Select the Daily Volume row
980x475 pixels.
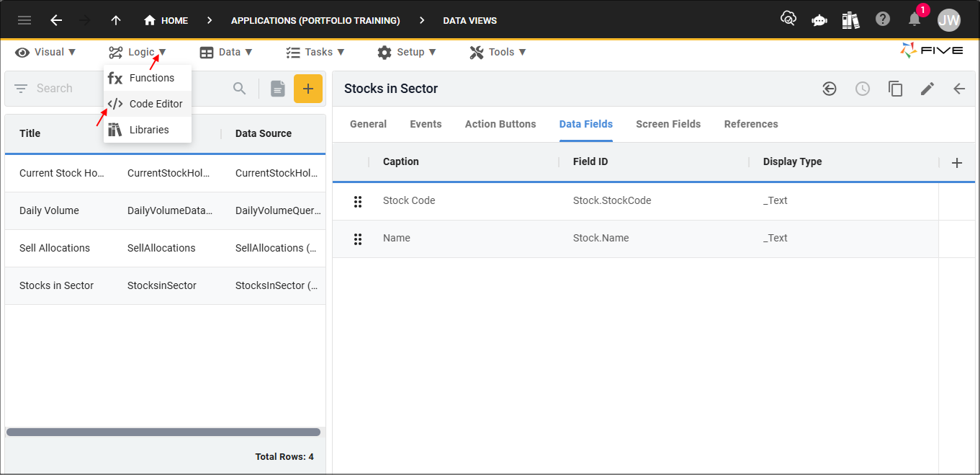pyautogui.click(x=165, y=210)
